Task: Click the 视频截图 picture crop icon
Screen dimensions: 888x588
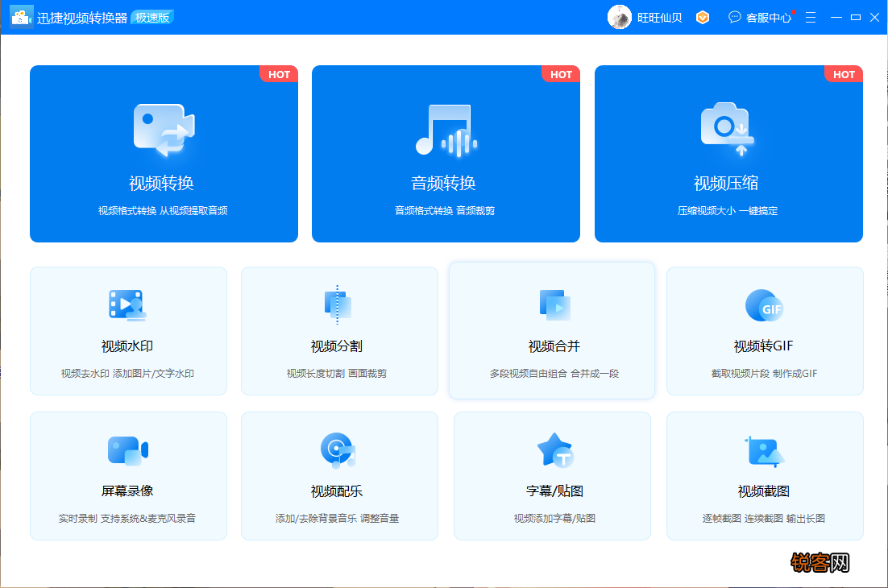Action: click(x=764, y=451)
